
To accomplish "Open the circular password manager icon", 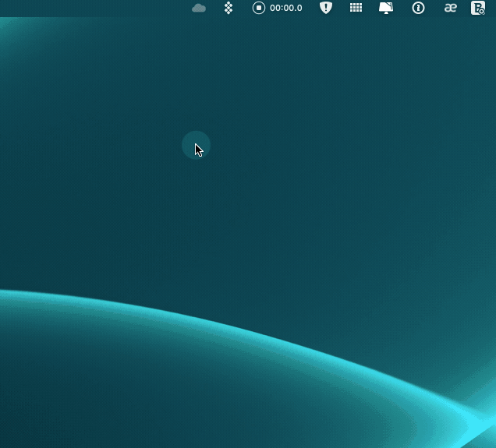I will pos(419,8).
